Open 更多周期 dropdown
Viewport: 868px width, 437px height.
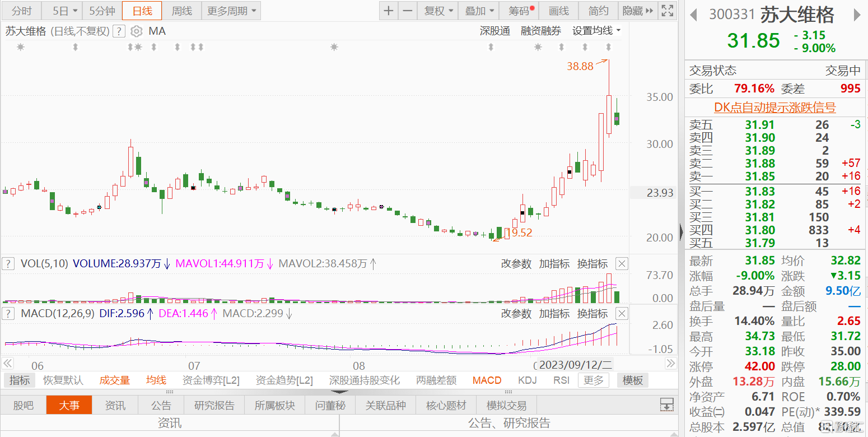point(230,11)
